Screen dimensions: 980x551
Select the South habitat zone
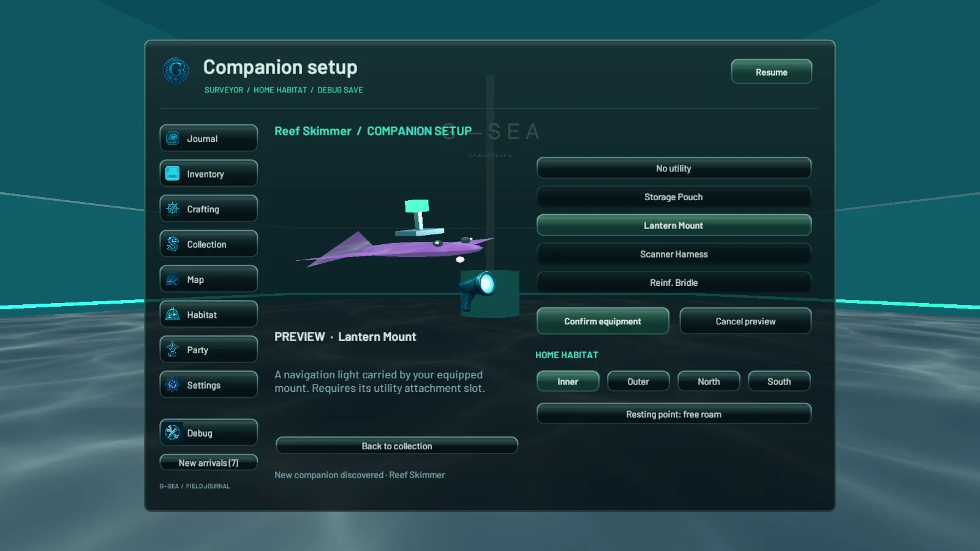(x=779, y=381)
